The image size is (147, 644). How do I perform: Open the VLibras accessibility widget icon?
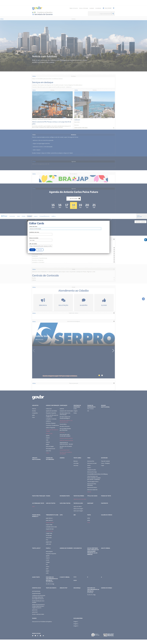pyautogui.click(x=146, y=240)
